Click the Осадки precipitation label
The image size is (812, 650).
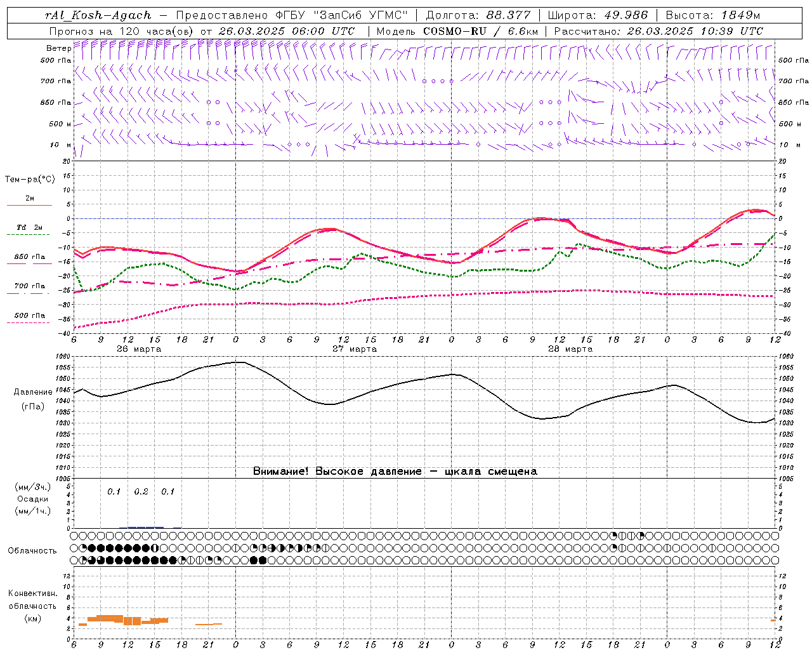point(33,499)
